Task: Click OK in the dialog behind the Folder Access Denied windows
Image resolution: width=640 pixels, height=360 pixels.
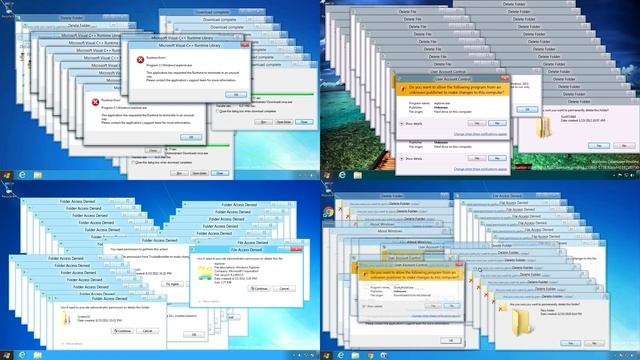Action: (x=194, y=335)
